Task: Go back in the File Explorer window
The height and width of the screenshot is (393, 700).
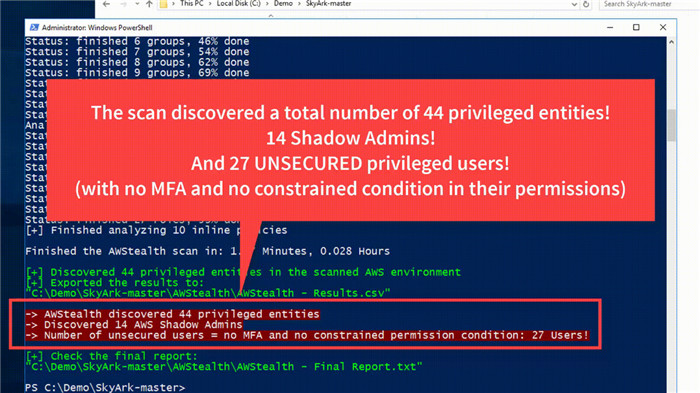Action: 106,4
